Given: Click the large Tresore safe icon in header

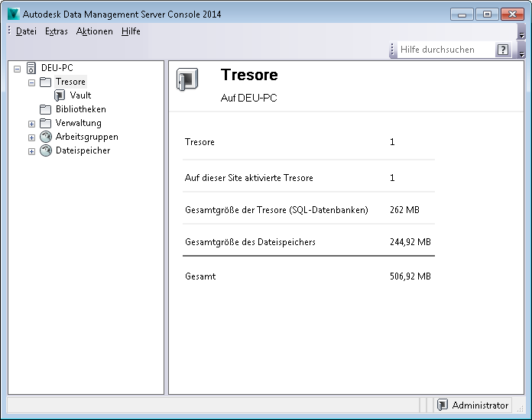Looking at the screenshot, I should click(187, 79).
